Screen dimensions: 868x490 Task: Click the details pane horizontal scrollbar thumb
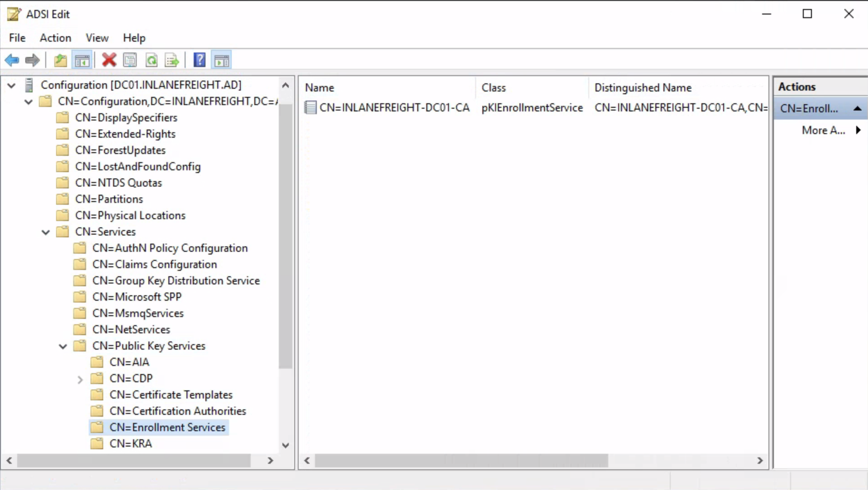point(461,461)
